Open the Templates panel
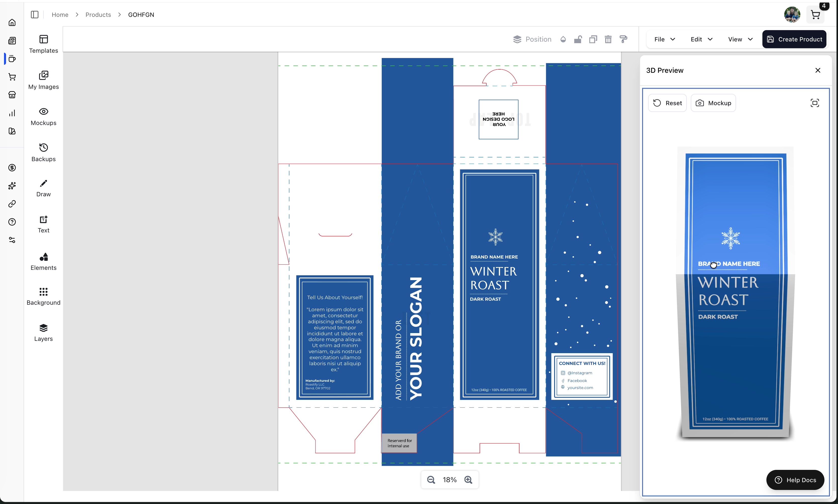The width and height of the screenshot is (838, 504). point(43,44)
